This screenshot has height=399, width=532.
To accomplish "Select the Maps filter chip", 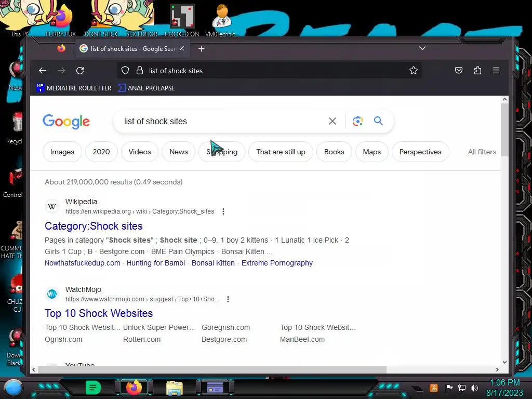I will [371, 152].
